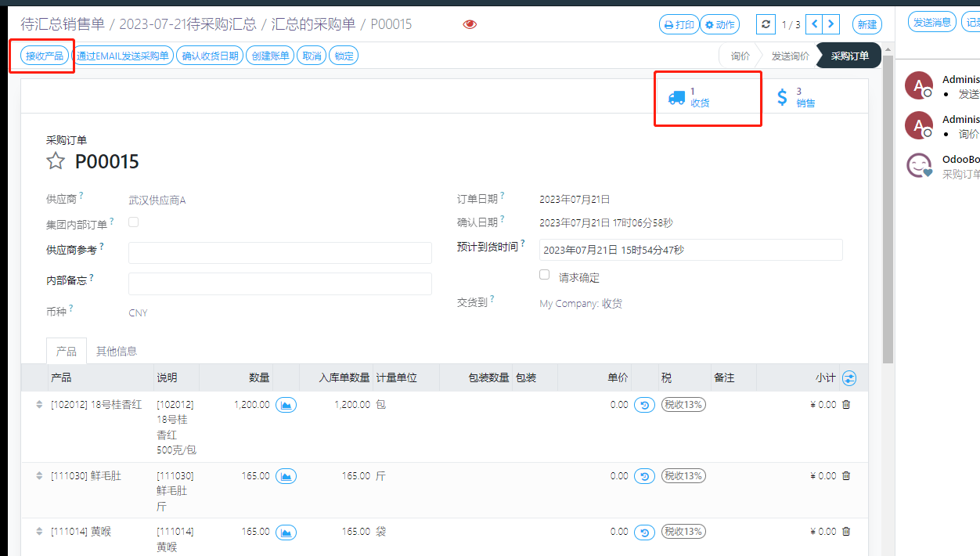Click the red eye icon in breadcrumb
This screenshot has height=556, width=980.
(470, 24)
